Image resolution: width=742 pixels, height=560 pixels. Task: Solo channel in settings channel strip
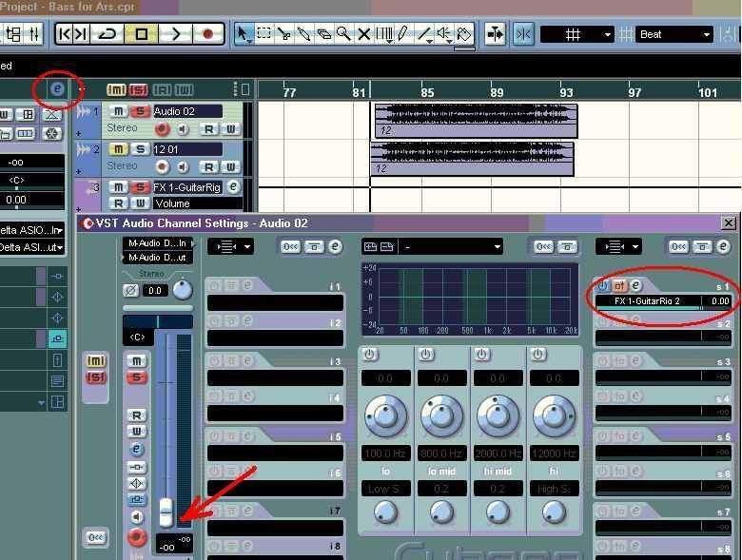[136, 377]
